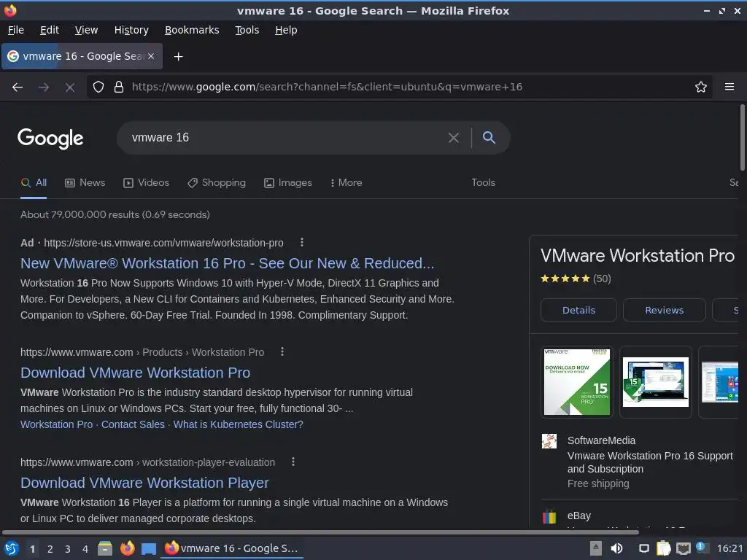Open the File menu
747x560 pixels.
pos(16,30)
